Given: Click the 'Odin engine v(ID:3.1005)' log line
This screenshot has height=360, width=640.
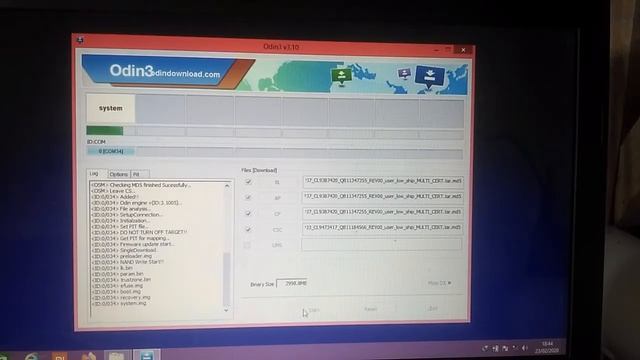Looking at the screenshot, I should 137,202.
